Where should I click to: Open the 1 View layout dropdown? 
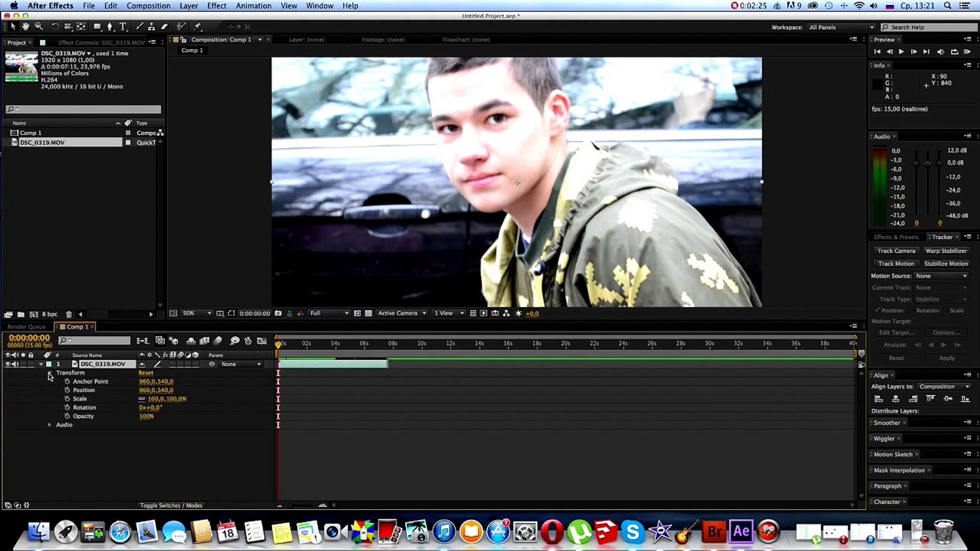coord(449,313)
